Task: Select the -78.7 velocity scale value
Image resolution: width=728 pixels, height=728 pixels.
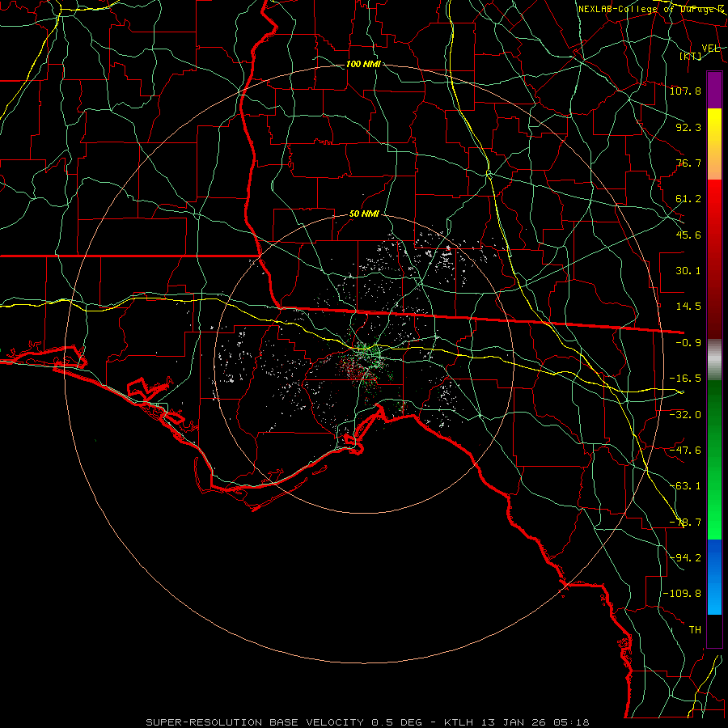Action: coord(685,523)
